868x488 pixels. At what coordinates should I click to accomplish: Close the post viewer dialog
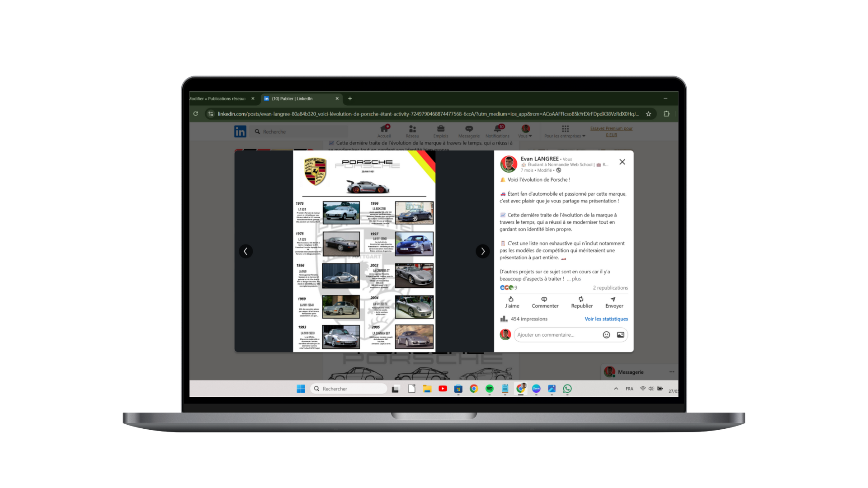[x=622, y=162]
